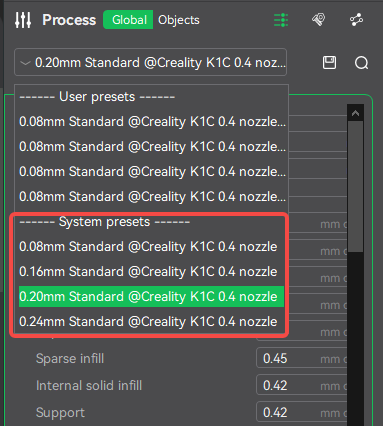The image size is (383, 426).
Task: Click the Internal solid infill value field
Action: [x=302, y=385]
